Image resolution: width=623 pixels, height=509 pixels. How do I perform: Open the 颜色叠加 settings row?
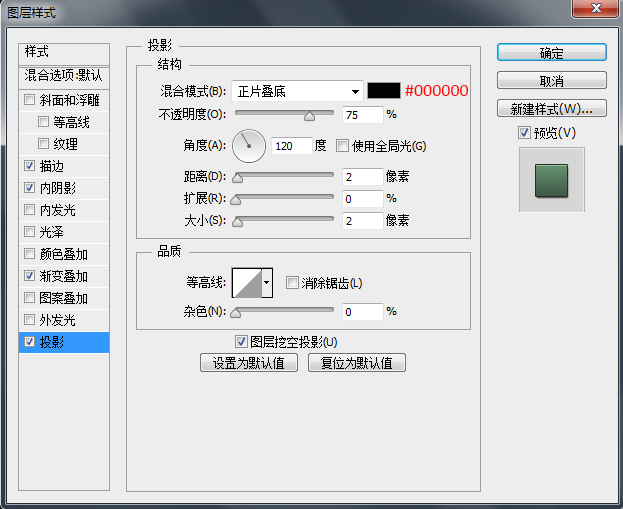click(64, 254)
